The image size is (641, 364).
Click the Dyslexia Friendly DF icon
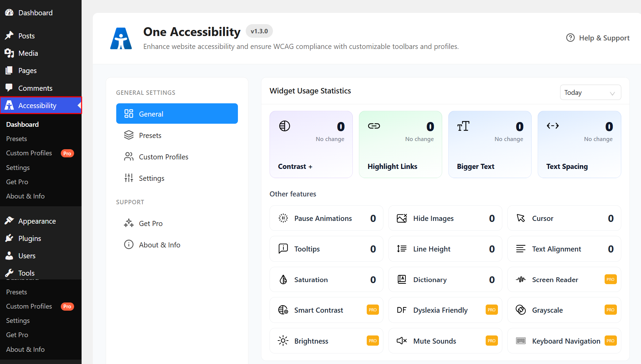coord(401,310)
